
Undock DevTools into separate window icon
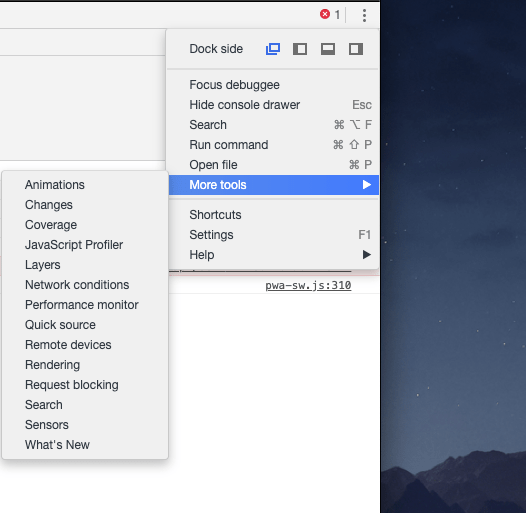click(273, 49)
